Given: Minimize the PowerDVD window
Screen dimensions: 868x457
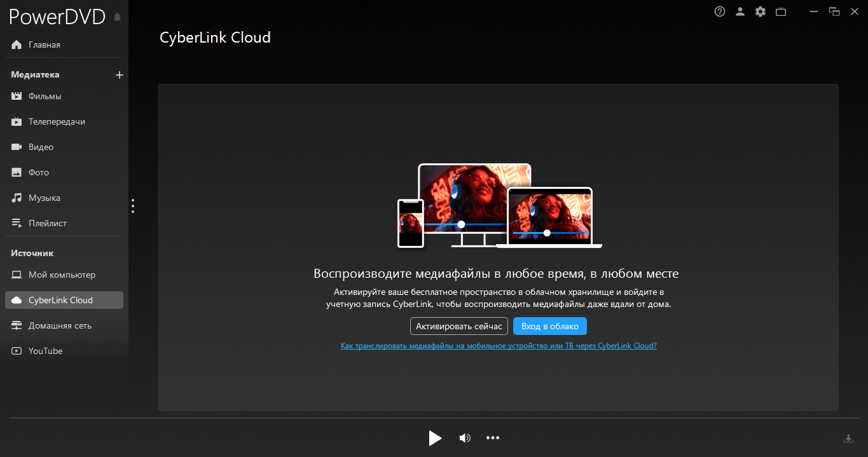Looking at the screenshot, I should point(814,11).
